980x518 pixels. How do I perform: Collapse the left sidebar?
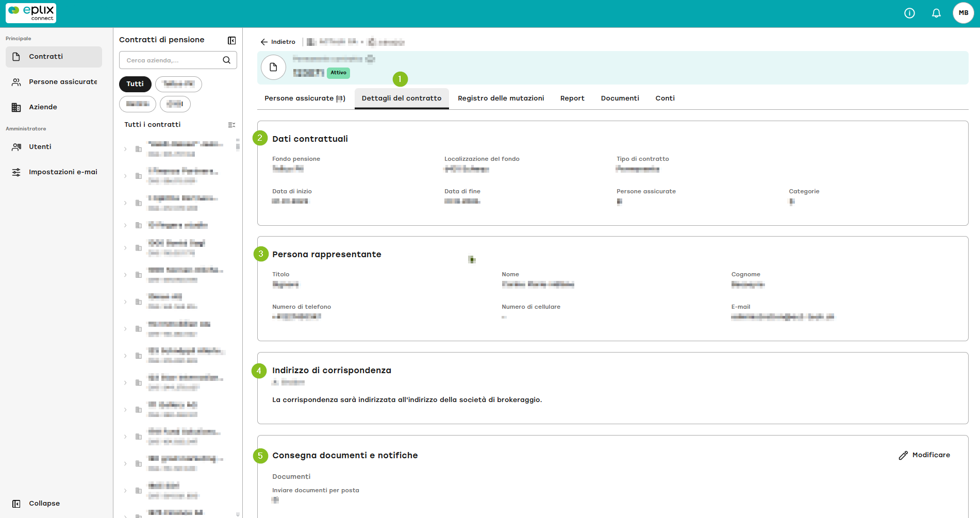[36, 504]
